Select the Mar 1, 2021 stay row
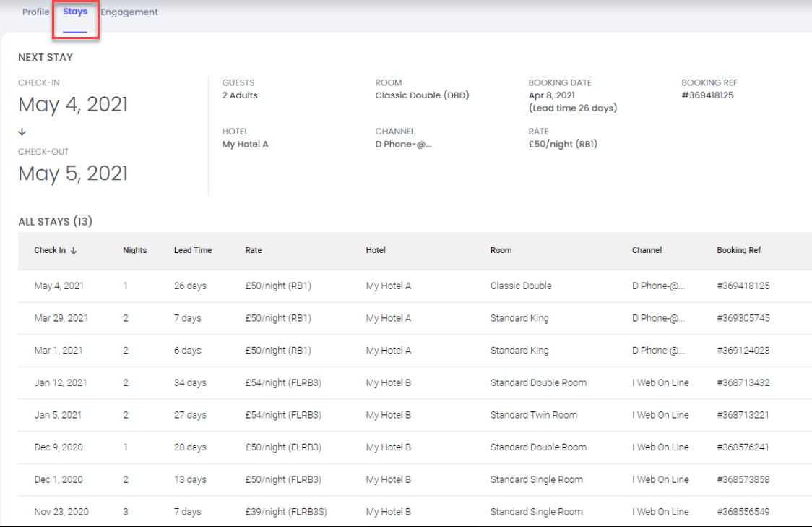The width and height of the screenshot is (812, 527). [59, 351]
